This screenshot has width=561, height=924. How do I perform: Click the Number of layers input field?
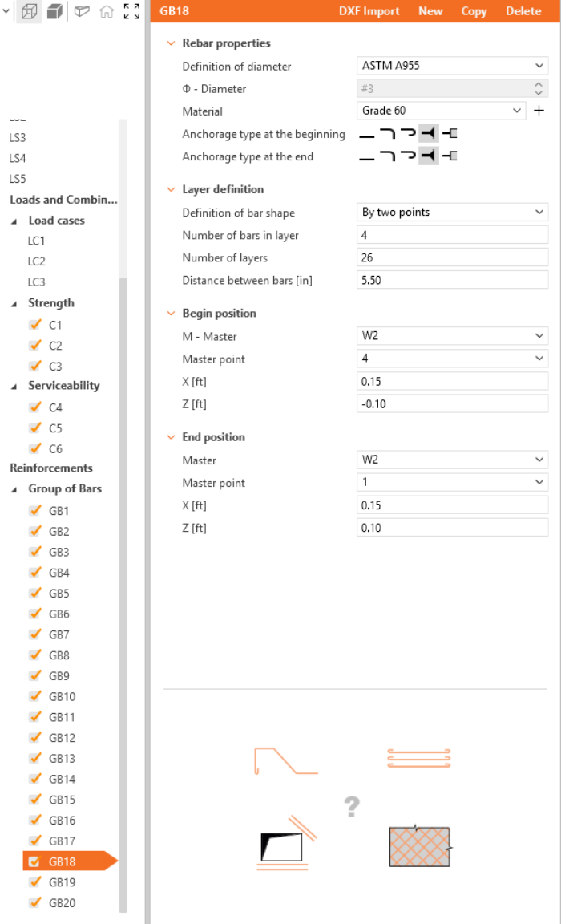tap(452, 257)
